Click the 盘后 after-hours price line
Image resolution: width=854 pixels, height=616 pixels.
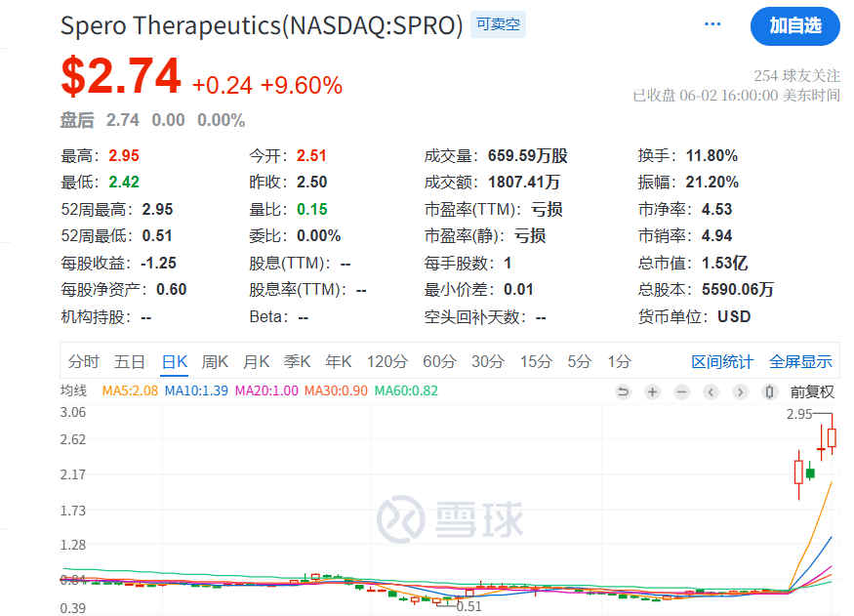[x=152, y=120]
